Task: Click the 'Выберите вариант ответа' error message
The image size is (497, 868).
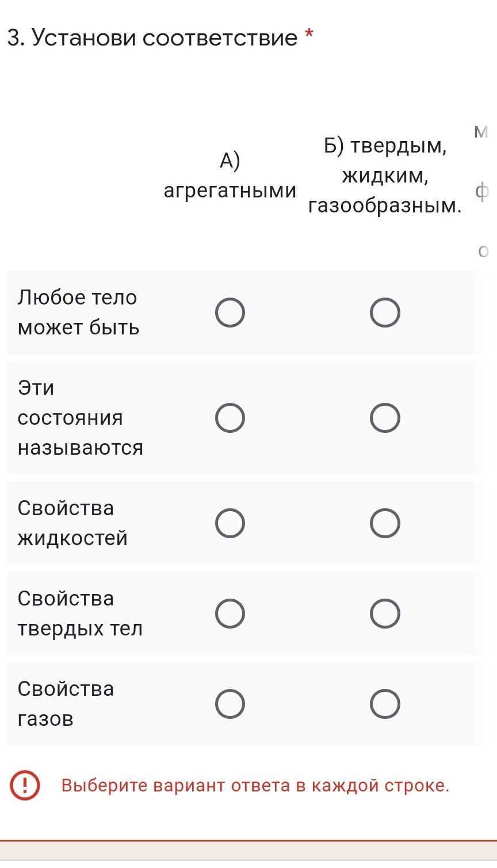Action: click(x=255, y=786)
